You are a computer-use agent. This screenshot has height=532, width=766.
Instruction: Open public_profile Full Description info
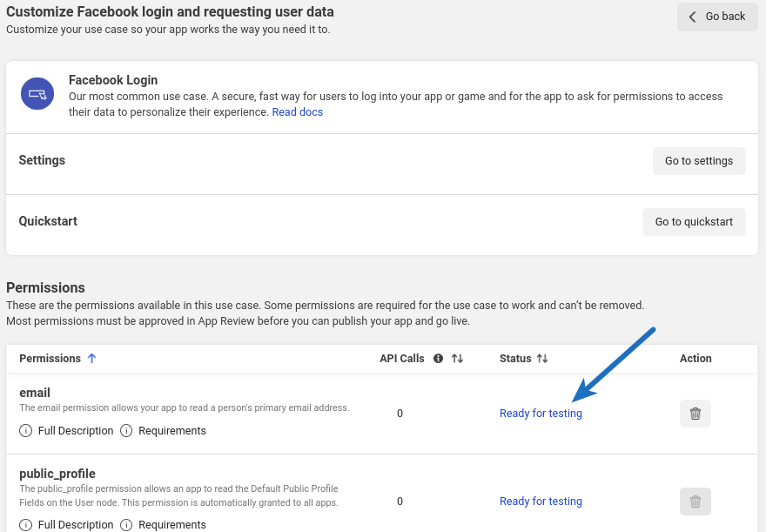click(66, 524)
